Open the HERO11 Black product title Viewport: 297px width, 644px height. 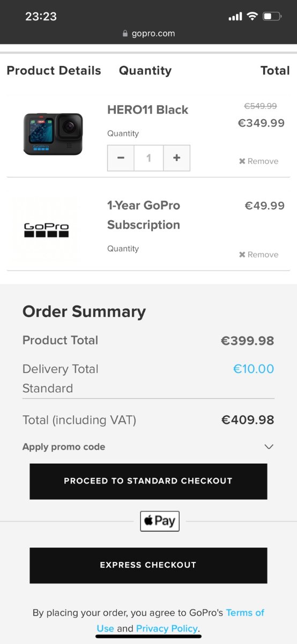147,109
